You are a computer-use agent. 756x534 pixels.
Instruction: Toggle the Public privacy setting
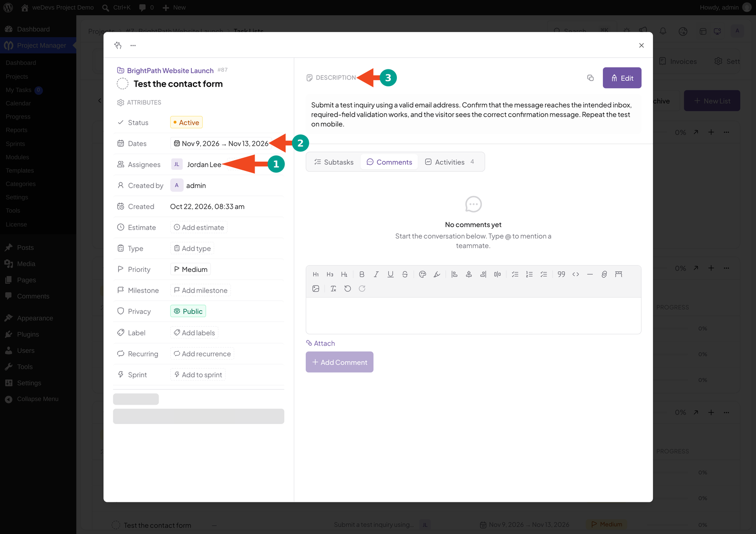pos(188,311)
